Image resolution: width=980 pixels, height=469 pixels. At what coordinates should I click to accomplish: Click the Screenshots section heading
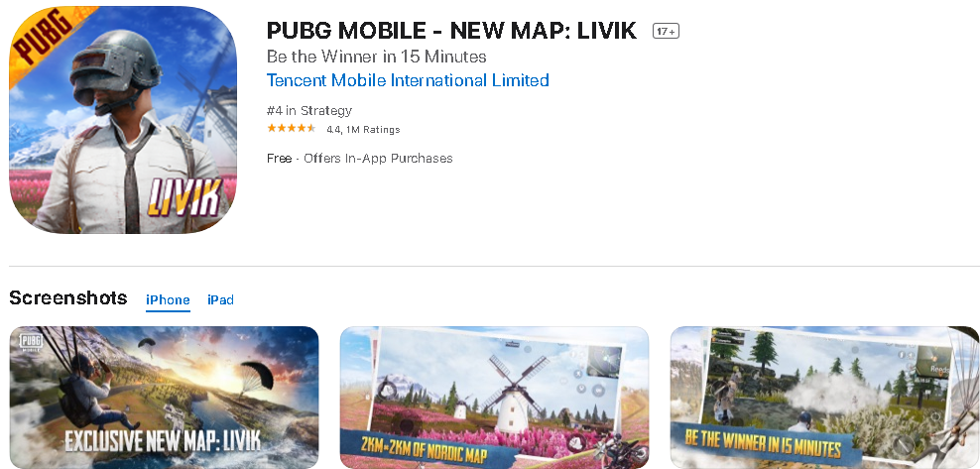[x=68, y=297]
